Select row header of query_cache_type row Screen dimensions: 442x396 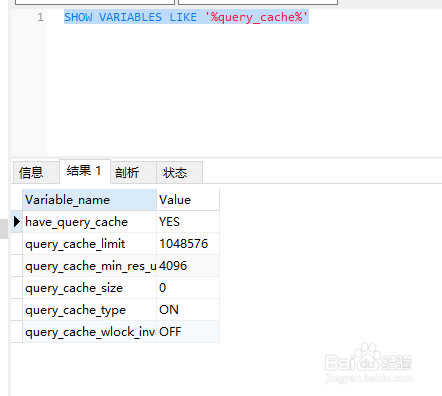pos(17,310)
